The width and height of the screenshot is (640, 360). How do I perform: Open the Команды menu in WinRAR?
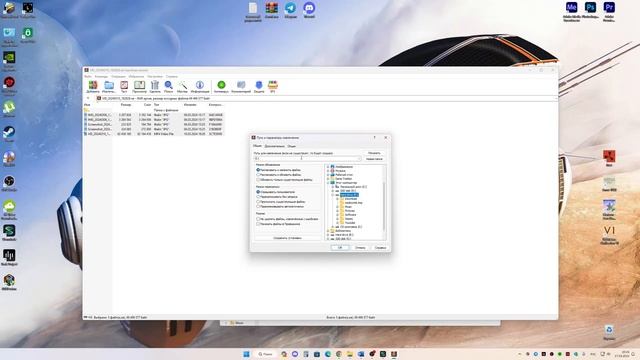[x=101, y=76]
